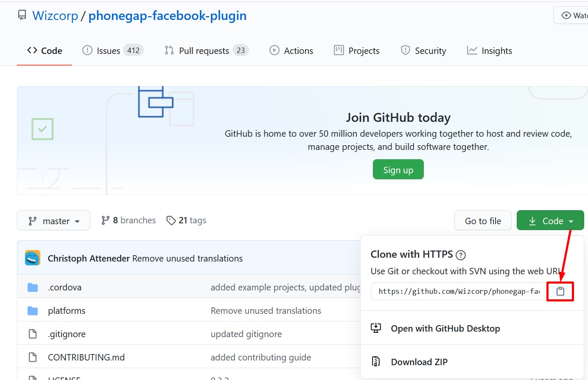Image resolution: width=588 pixels, height=380 pixels.
Task: View the 8 branches link
Action: click(129, 220)
